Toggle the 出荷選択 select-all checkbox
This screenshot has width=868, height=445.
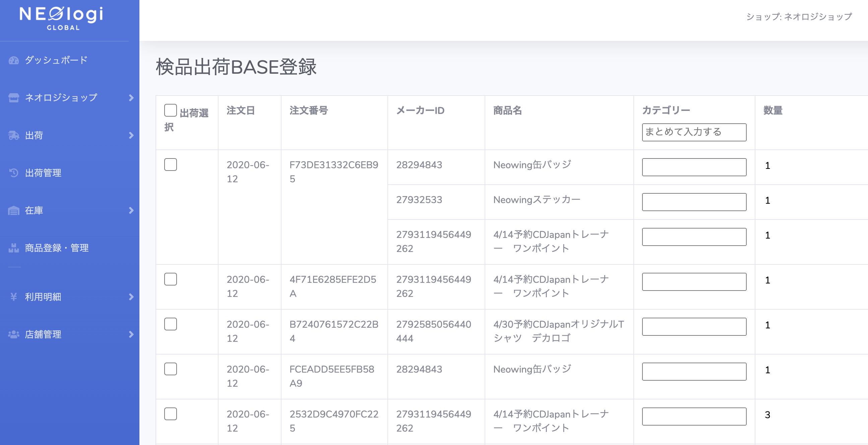point(171,111)
